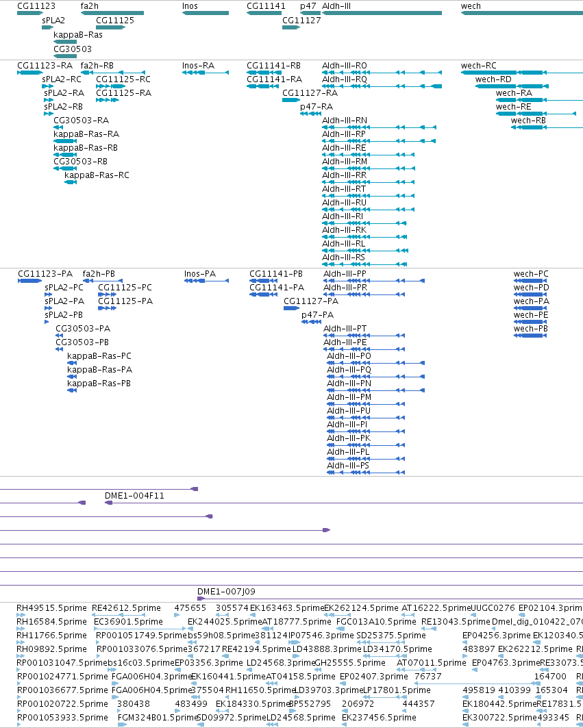583x728 pixels.
Task: Select BAC clone DME1-007J09
Action: 226,592
